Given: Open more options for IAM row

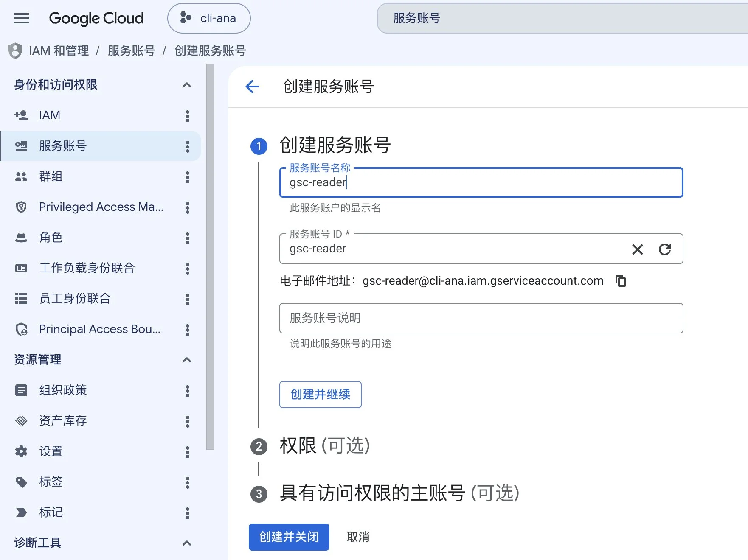Looking at the screenshot, I should 188,116.
